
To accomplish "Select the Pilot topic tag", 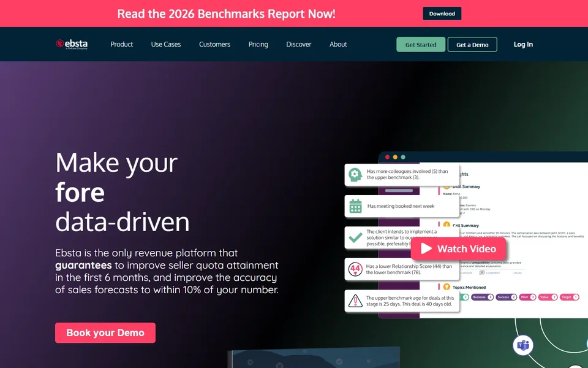I will (527, 297).
